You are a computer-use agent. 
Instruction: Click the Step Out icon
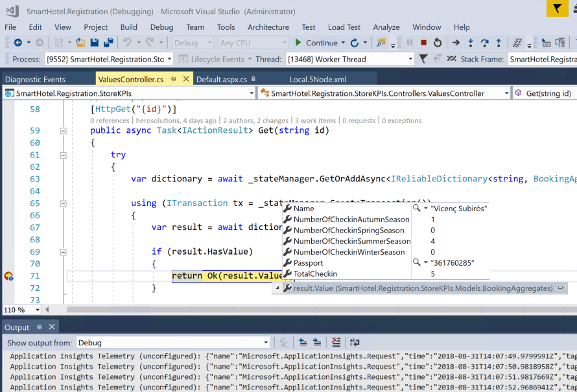coord(499,43)
